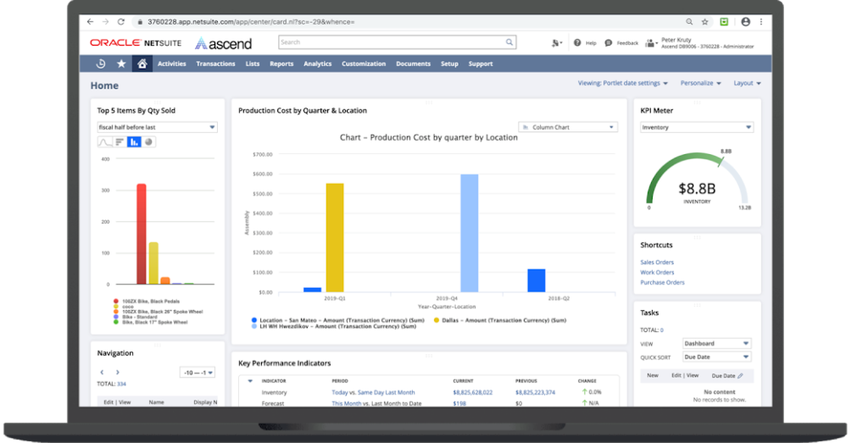868x443 pixels.
Task: Switch Top 5 Items chart to horizontal bar view
Action: tap(119, 142)
